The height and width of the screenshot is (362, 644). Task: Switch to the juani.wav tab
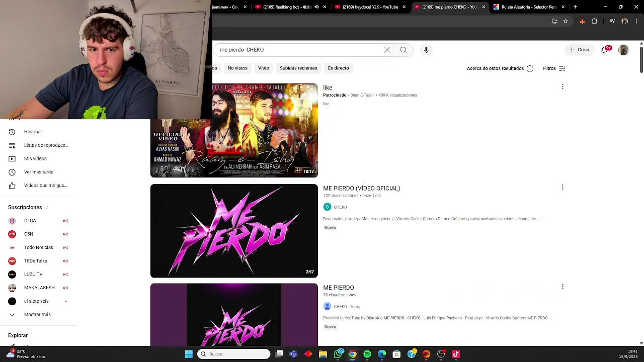[225, 7]
